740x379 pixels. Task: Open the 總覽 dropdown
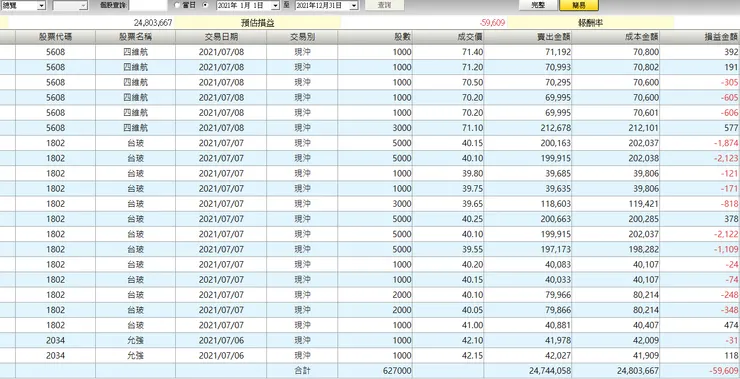point(24,5)
